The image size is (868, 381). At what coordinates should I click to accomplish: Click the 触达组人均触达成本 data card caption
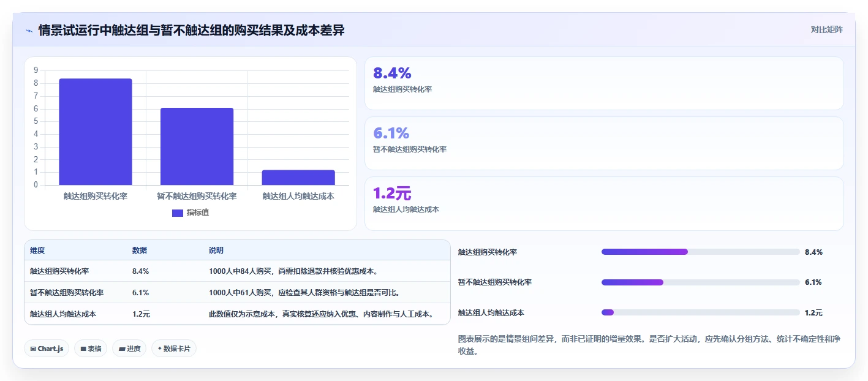pos(406,209)
